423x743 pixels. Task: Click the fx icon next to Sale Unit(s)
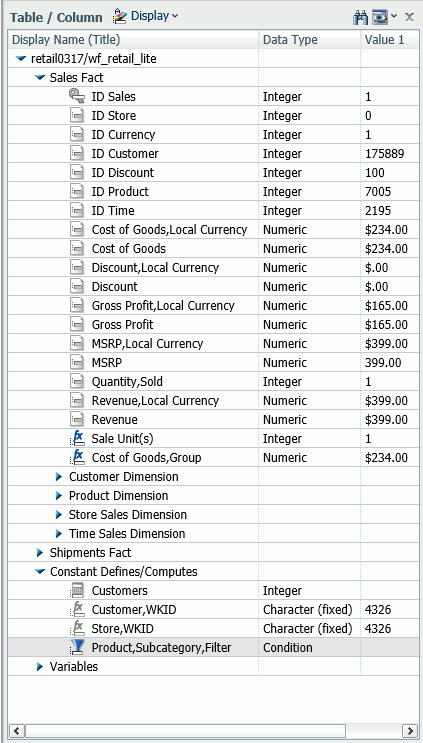(x=77, y=438)
